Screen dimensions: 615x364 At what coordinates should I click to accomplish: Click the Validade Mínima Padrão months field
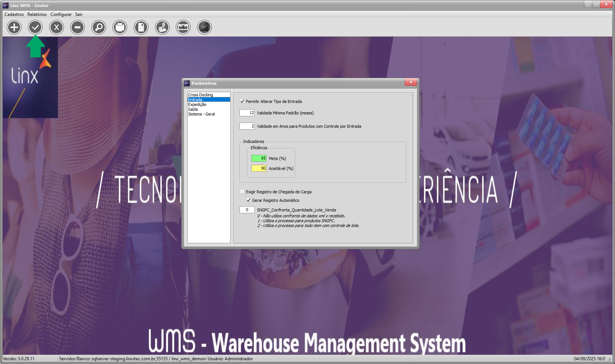pyautogui.click(x=247, y=113)
